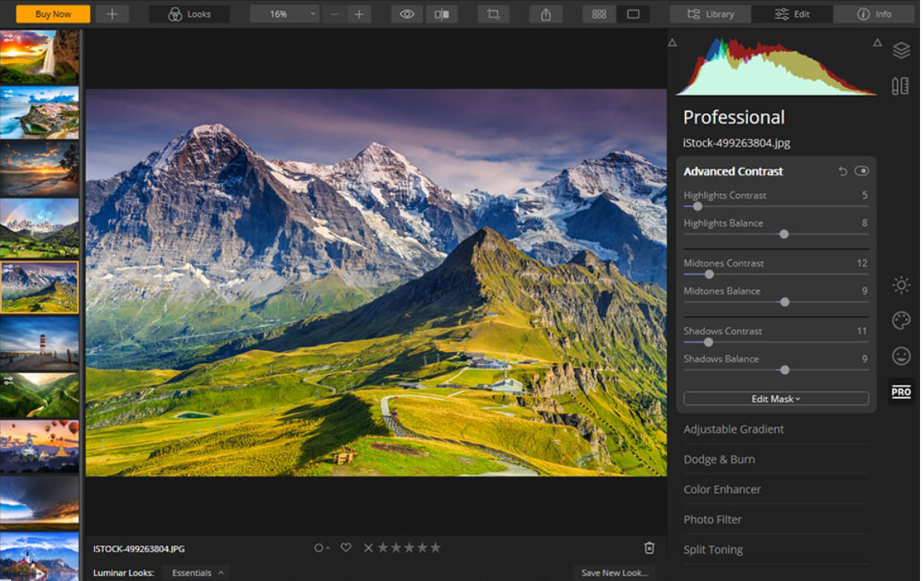Open the Layers panel icon
Viewport: 924px width, 581px height.
pos(901,50)
